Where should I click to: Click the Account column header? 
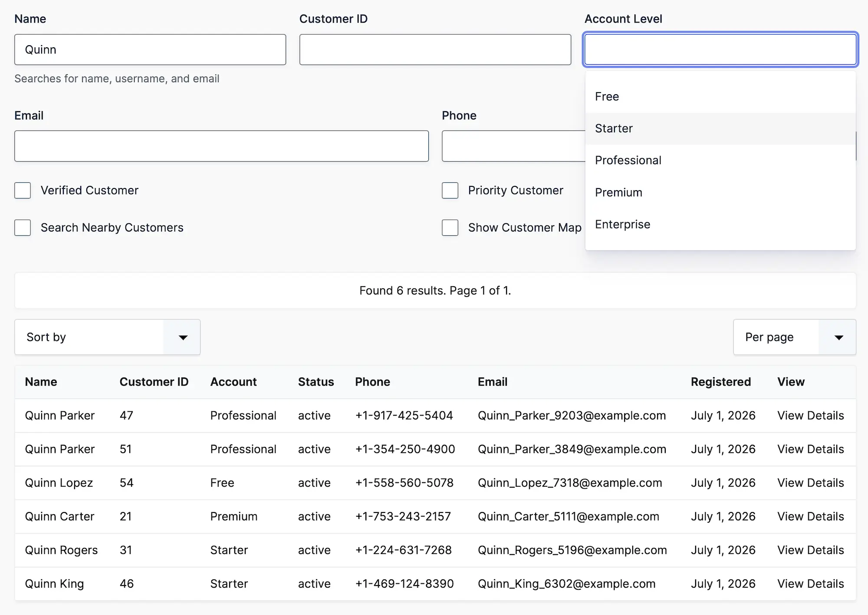[x=233, y=382]
